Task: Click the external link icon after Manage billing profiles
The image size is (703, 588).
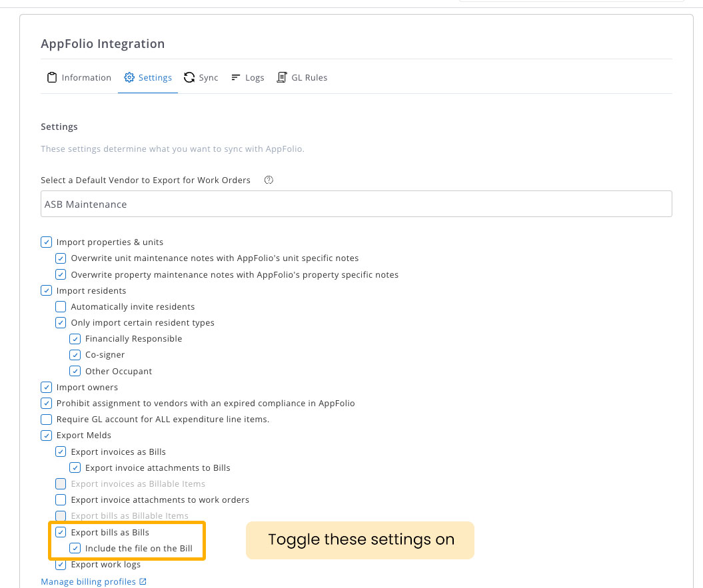Action: 143,582
